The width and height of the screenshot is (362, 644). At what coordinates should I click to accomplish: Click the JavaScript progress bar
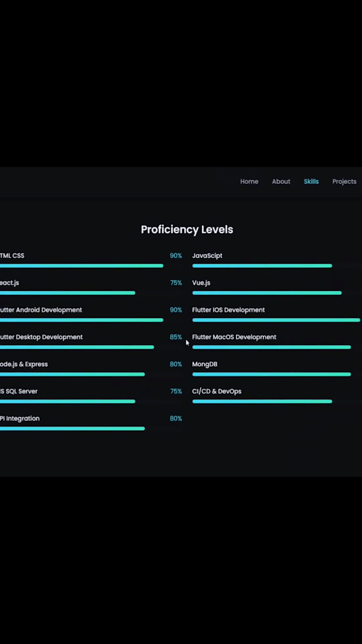click(262, 266)
